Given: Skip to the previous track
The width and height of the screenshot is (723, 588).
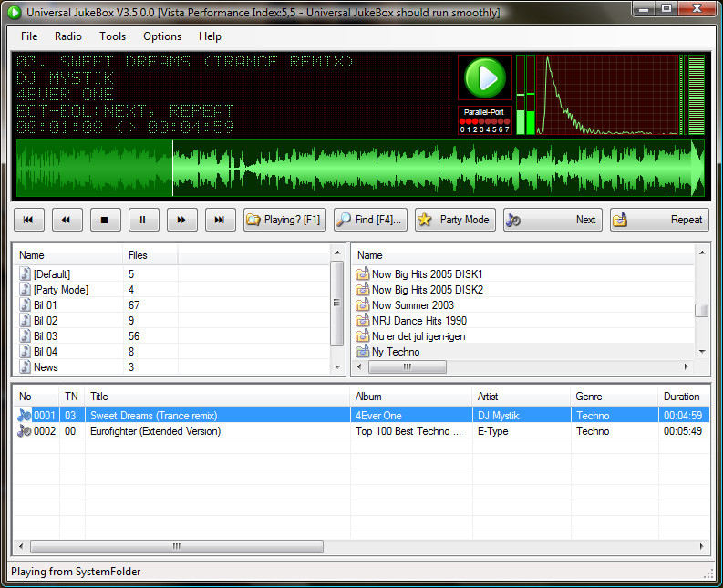Looking at the screenshot, I should pos(29,220).
